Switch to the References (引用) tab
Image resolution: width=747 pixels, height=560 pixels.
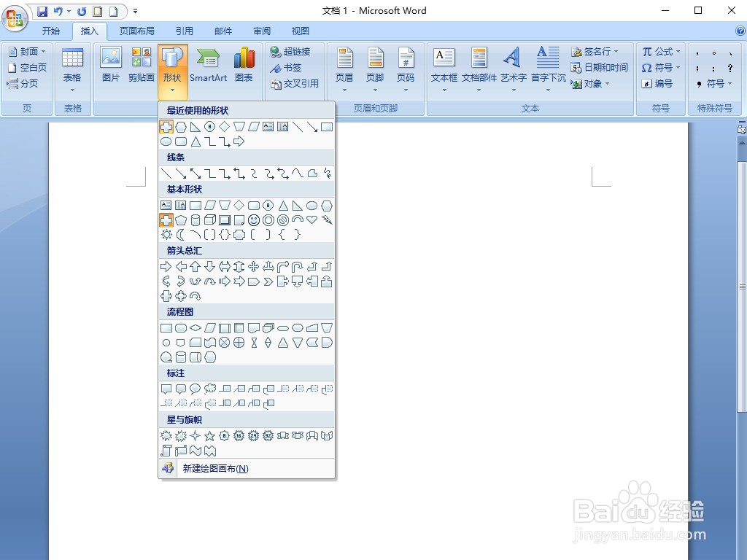point(185,31)
